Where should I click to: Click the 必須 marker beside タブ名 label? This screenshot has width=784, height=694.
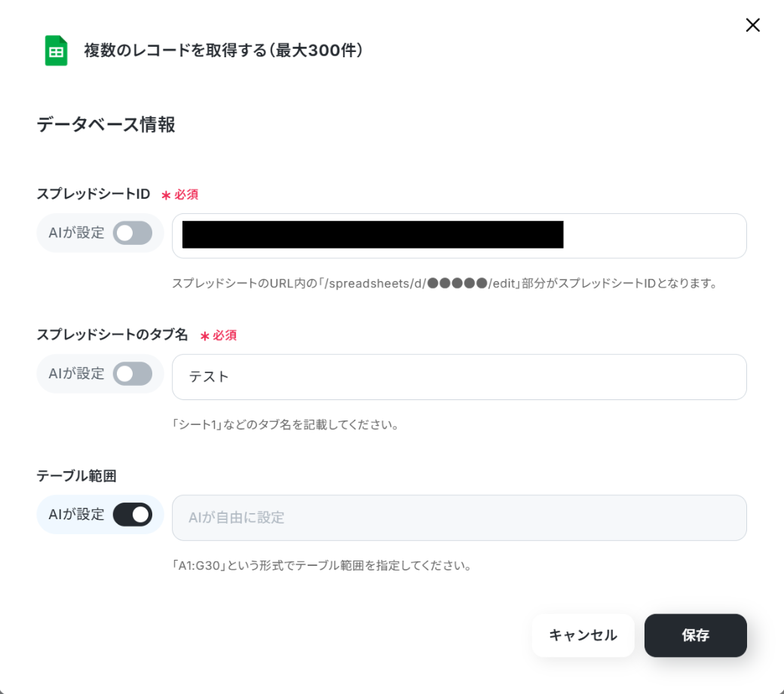pos(219,335)
